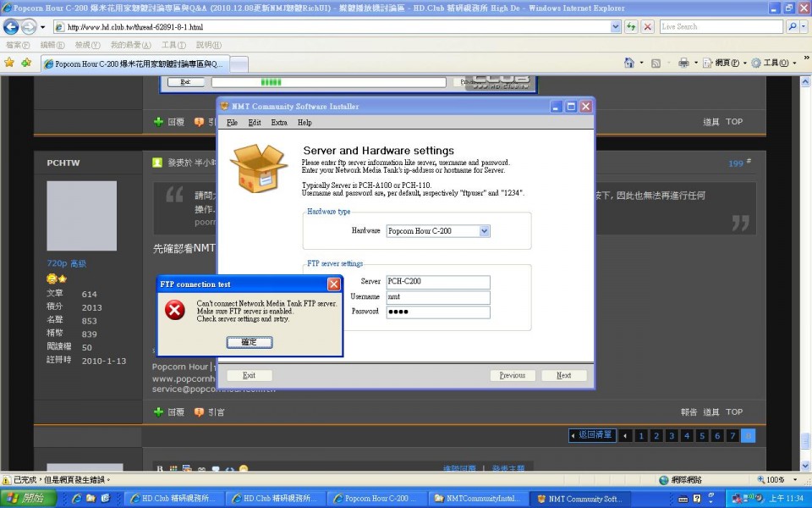Screen dimensions: 812x508
Task: Click the PCHTW user avatar
Action: coord(82,216)
